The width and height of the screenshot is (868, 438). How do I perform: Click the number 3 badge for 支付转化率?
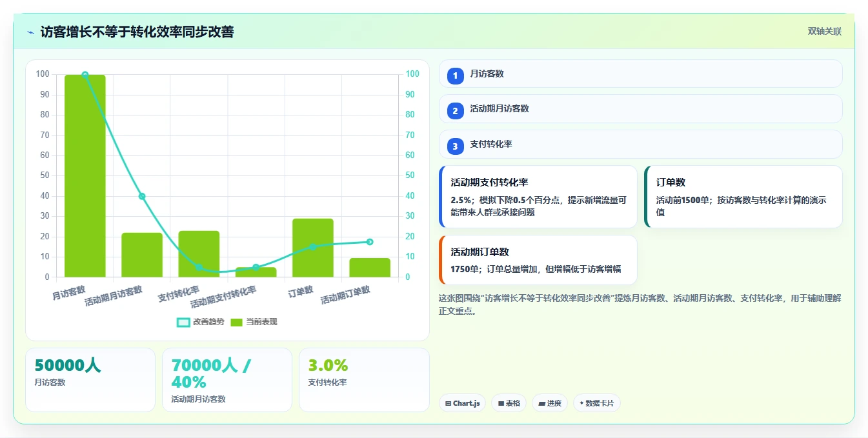tap(455, 146)
